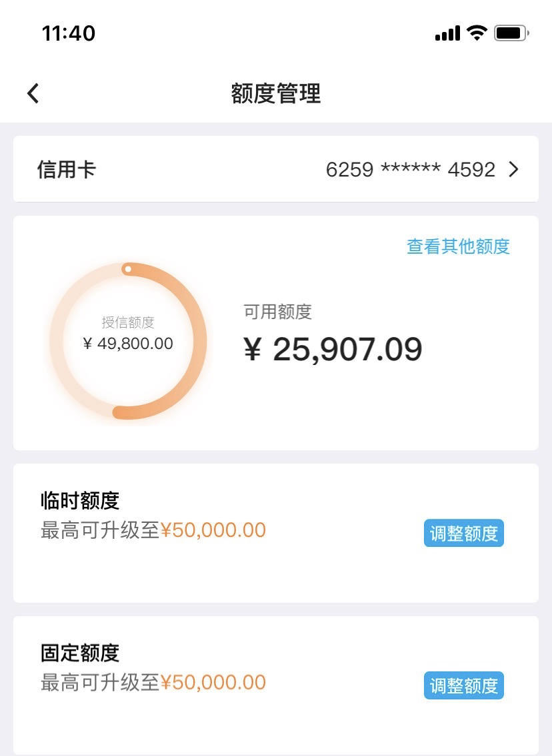This screenshot has height=756, width=552.
Task: Tap the 额度管理 page title
Action: click(x=276, y=93)
